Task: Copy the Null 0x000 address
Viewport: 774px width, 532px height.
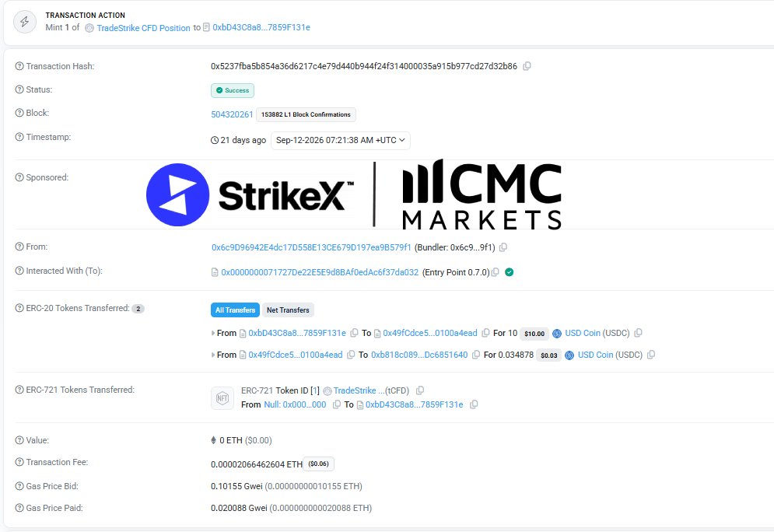Action: (336, 404)
